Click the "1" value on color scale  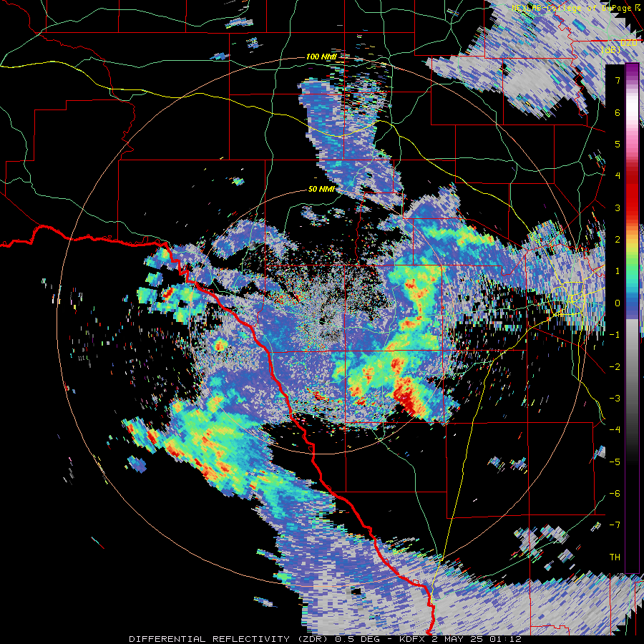[x=618, y=271]
